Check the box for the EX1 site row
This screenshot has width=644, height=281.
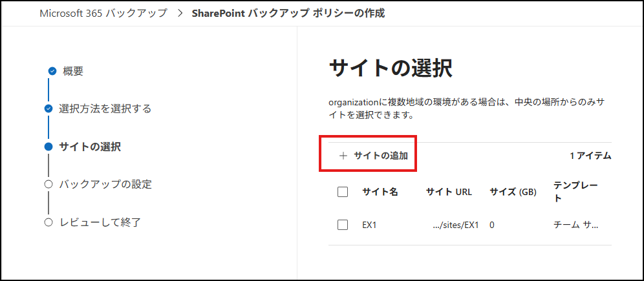(x=343, y=225)
